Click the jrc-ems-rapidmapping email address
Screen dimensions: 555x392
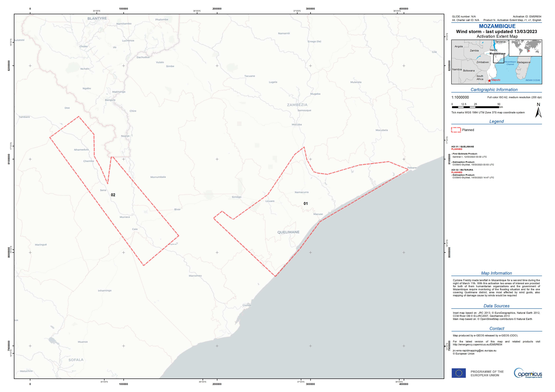pos(474,350)
